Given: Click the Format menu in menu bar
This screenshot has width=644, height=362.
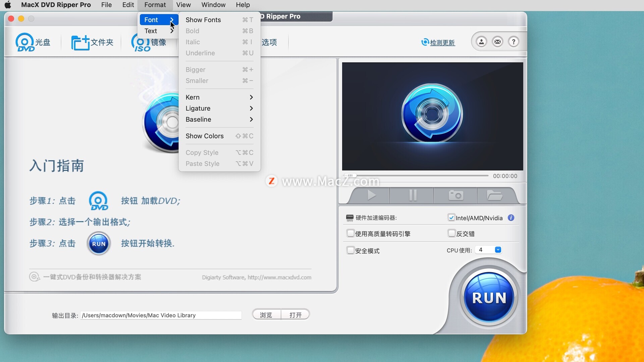Looking at the screenshot, I should pos(155,5).
